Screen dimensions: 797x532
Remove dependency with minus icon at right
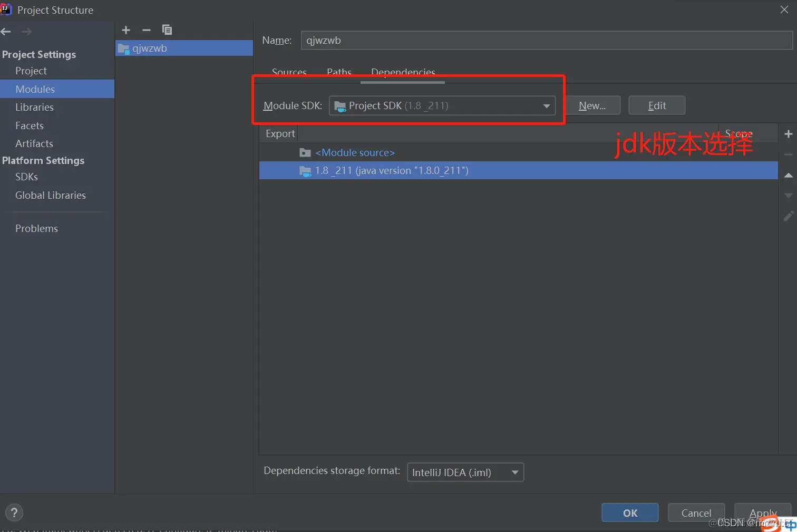(789, 154)
